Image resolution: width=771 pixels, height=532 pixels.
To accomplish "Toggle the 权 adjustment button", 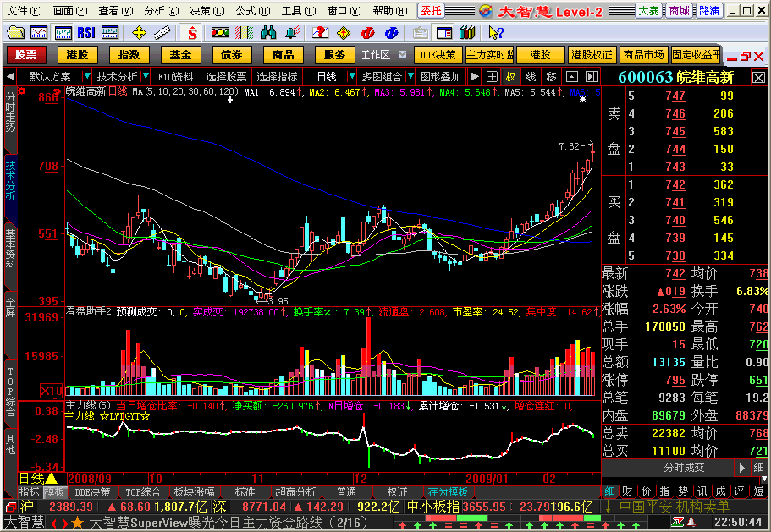I will tap(511, 77).
